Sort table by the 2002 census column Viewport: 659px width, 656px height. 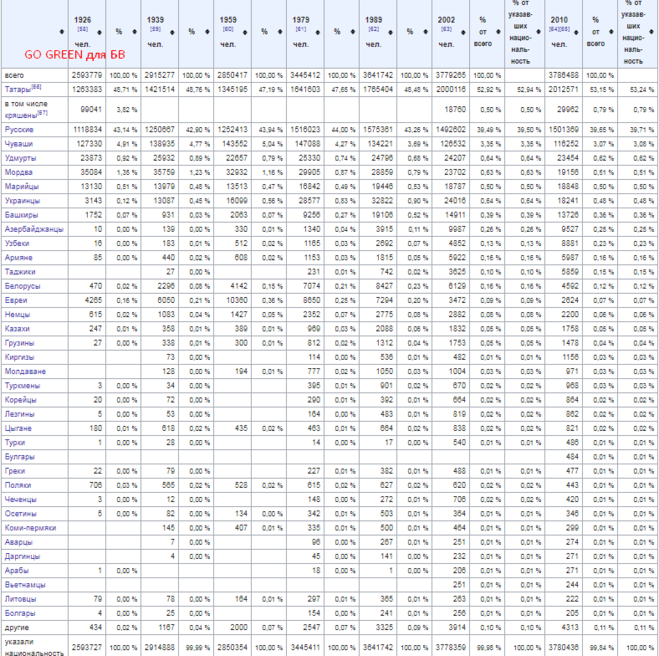(461, 31)
